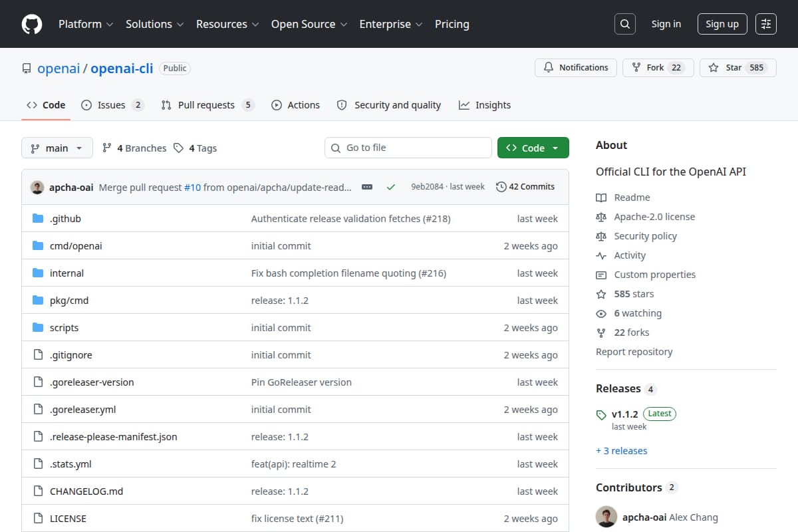Switch to the Actions tab
Image resolution: width=798 pixels, height=532 pixels.
click(295, 105)
